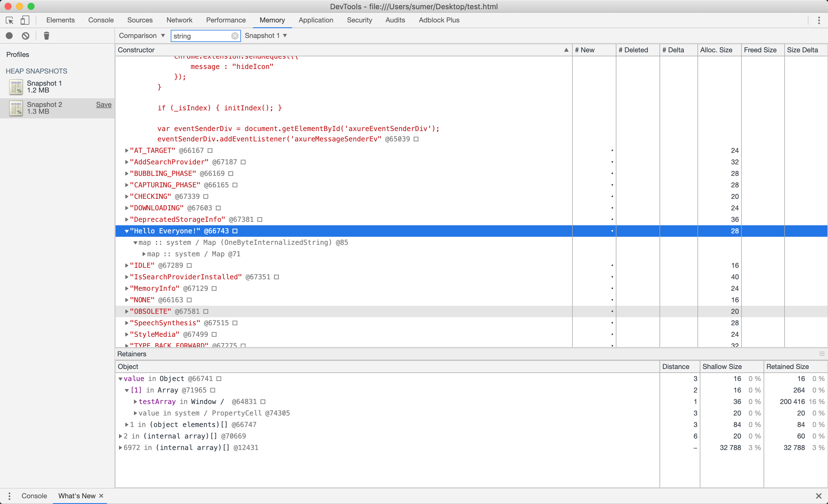Expand testArray in Window retainer
This screenshot has width=828, height=504.
pos(135,402)
